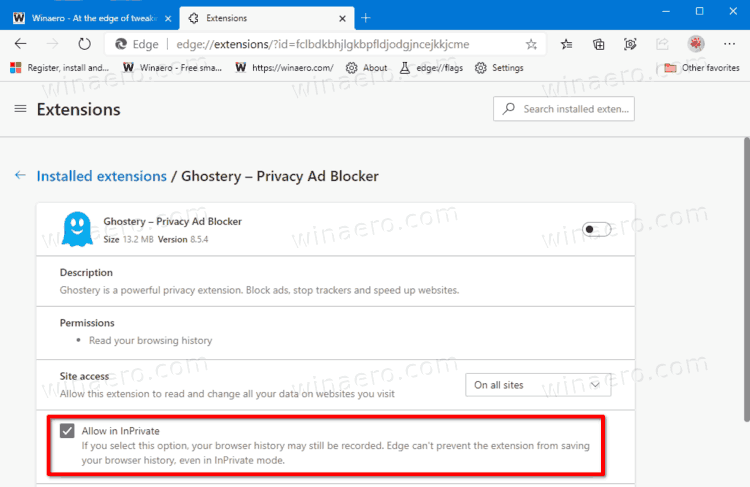
Task: Open Collections toolbar icon
Action: (x=598, y=44)
